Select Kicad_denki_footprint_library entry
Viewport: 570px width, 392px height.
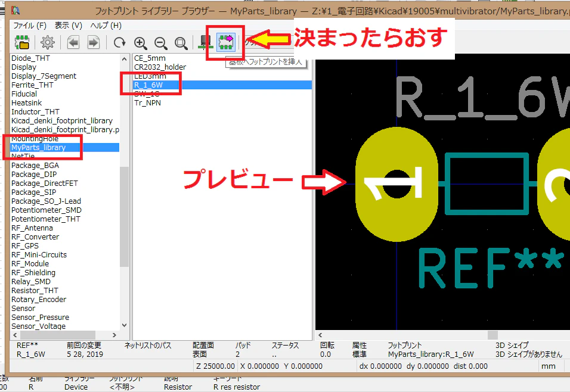62,120
